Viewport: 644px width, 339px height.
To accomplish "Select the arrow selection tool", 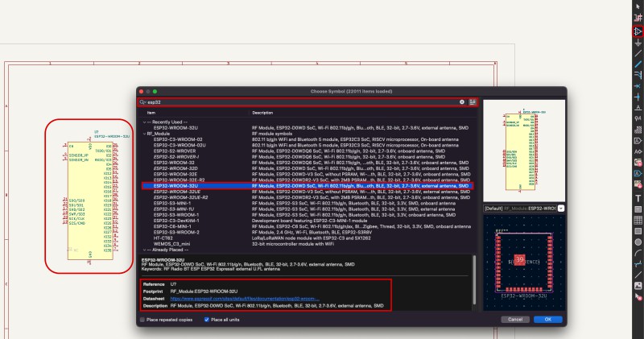I will click(638, 7).
